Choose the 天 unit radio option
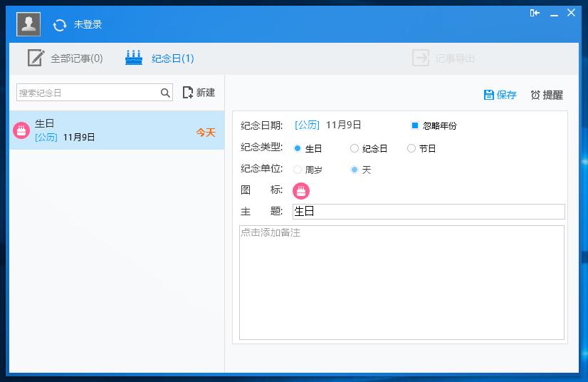Screen dimensions: 588x382 click(355, 170)
